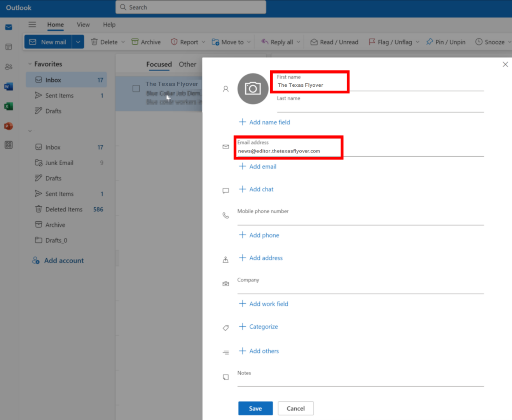Launch PowerPoint from the app rail
512x420 pixels.
click(x=9, y=126)
